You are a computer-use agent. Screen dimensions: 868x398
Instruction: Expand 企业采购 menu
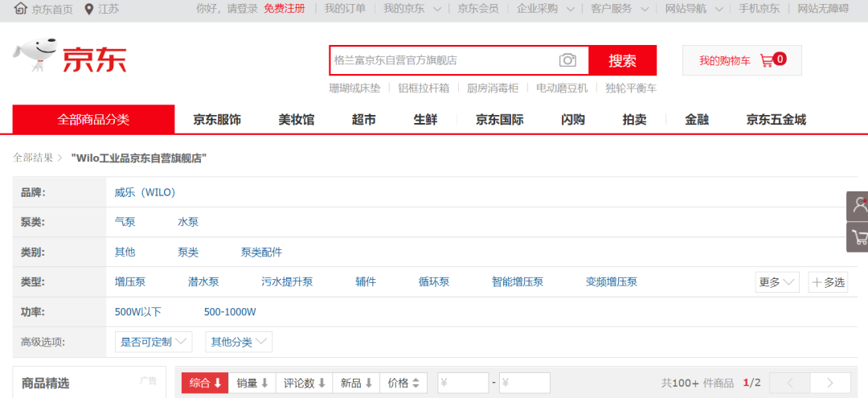pos(545,8)
